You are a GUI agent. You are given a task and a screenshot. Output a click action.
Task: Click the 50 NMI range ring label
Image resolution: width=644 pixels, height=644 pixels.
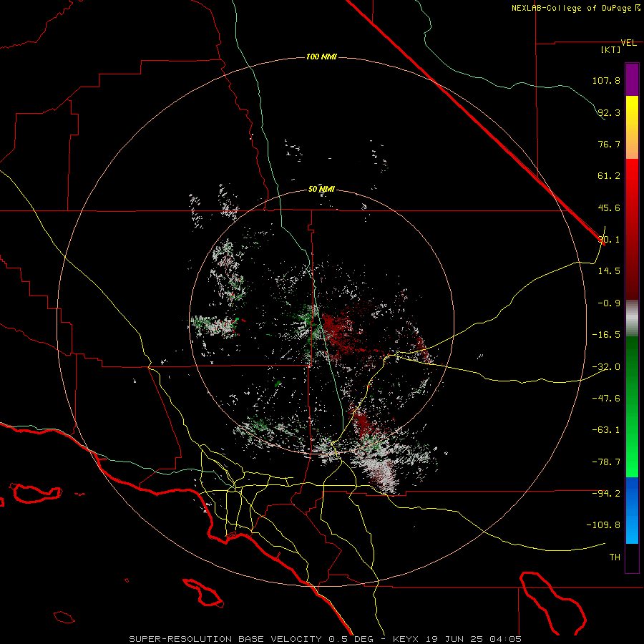pyautogui.click(x=321, y=190)
